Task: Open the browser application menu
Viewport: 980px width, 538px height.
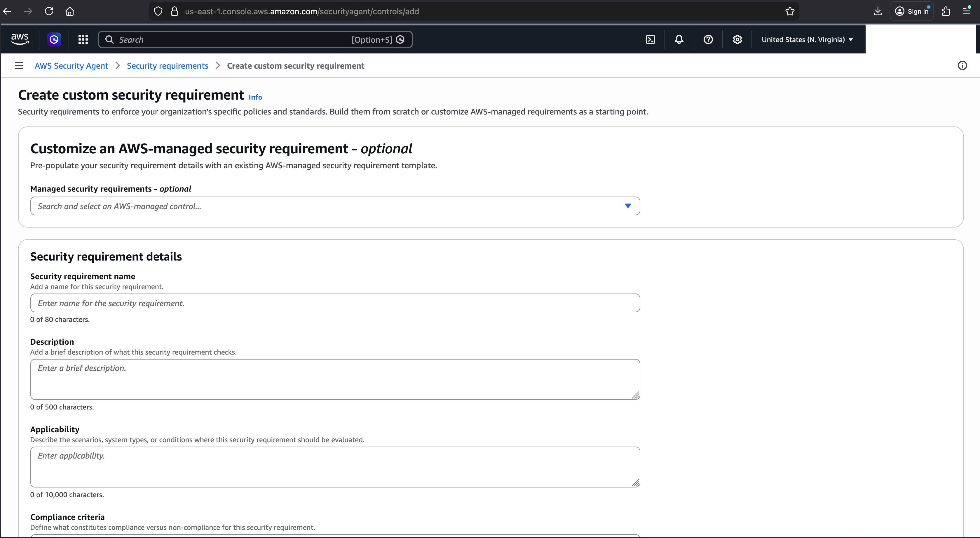Action: tap(966, 11)
